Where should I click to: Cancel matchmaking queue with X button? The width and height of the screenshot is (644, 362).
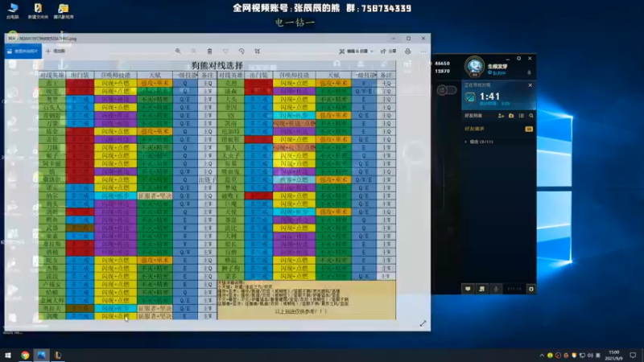click(530, 85)
